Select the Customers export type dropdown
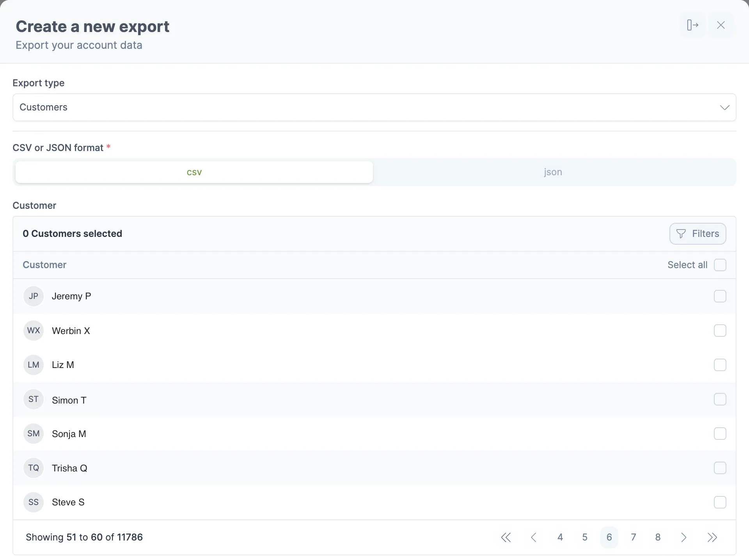 [x=374, y=107]
